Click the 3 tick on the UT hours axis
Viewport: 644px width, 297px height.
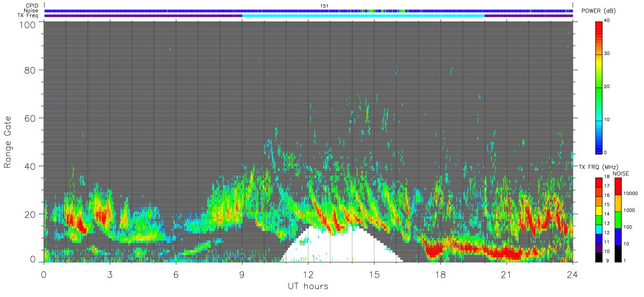pos(110,274)
